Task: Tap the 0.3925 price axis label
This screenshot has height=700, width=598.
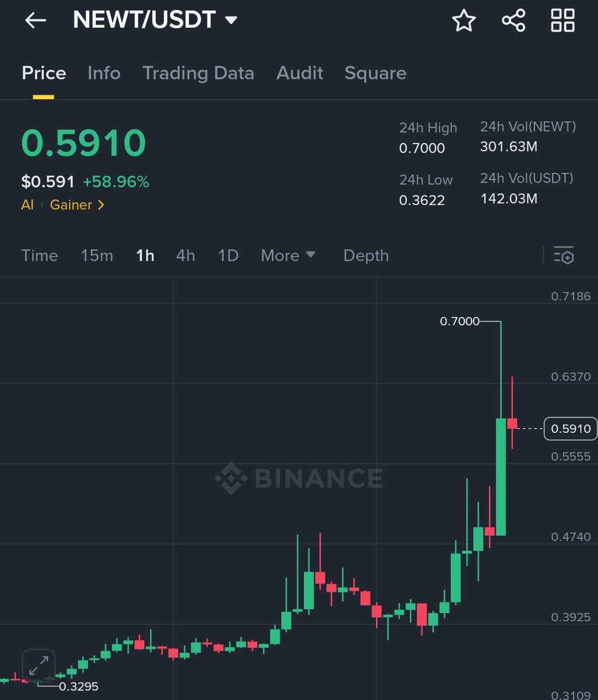Action: click(571, 617)
